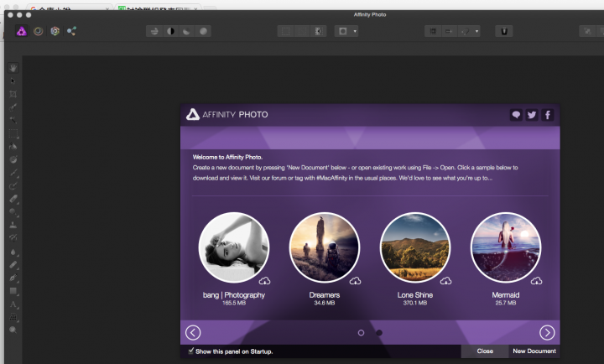
Task: Click the Close button on welcome panel
Action: (485, 351)
